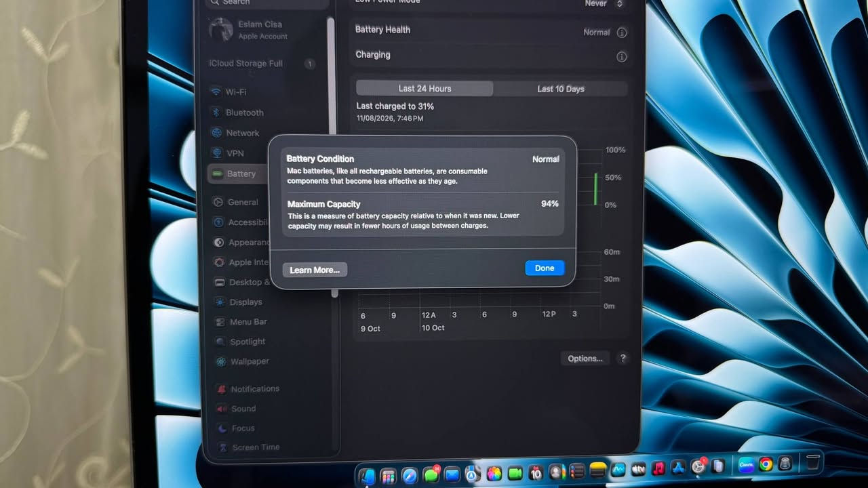Select Battery in settings sidebar

pos(239,174)
